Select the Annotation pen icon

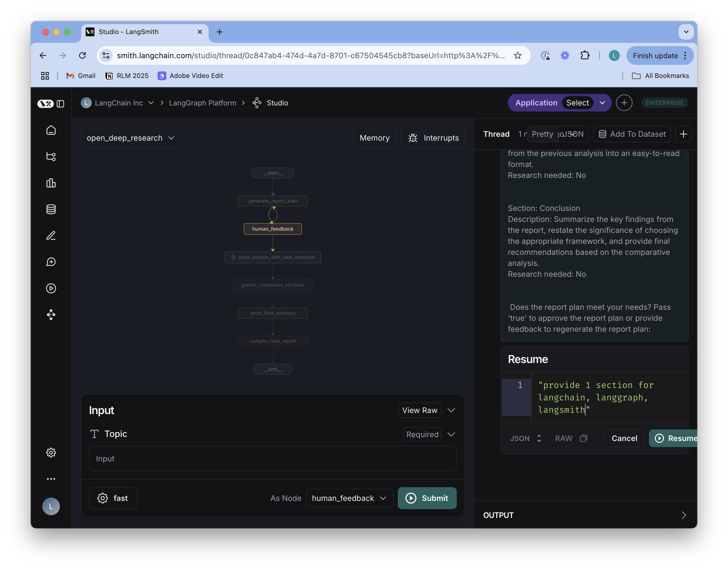(x=51, y=236)
